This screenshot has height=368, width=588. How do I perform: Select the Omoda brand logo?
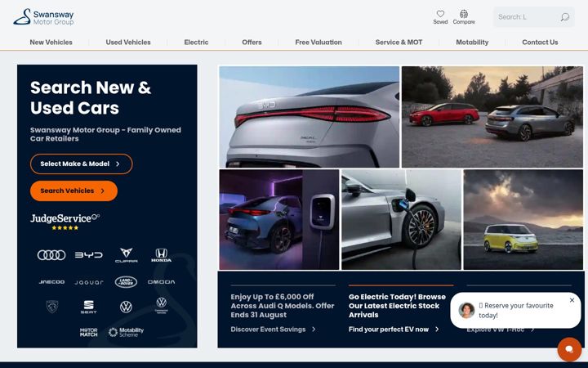161,282
